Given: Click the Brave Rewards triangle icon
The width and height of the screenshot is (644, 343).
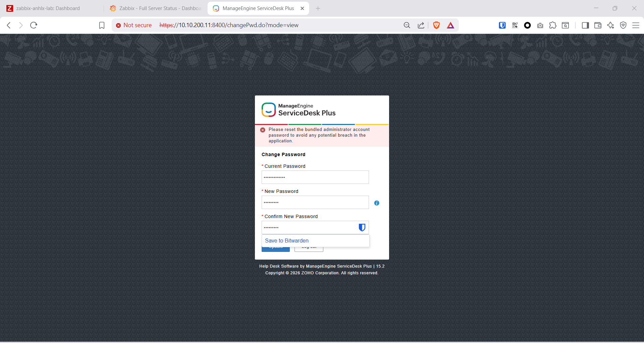Looking at the screenshot, I should tap(450, 25).
